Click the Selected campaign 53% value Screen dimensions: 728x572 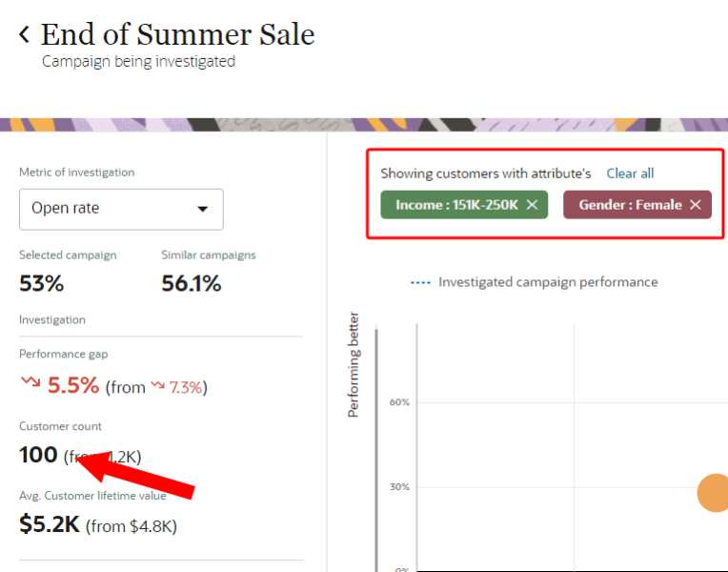click(x=41, y=283)
